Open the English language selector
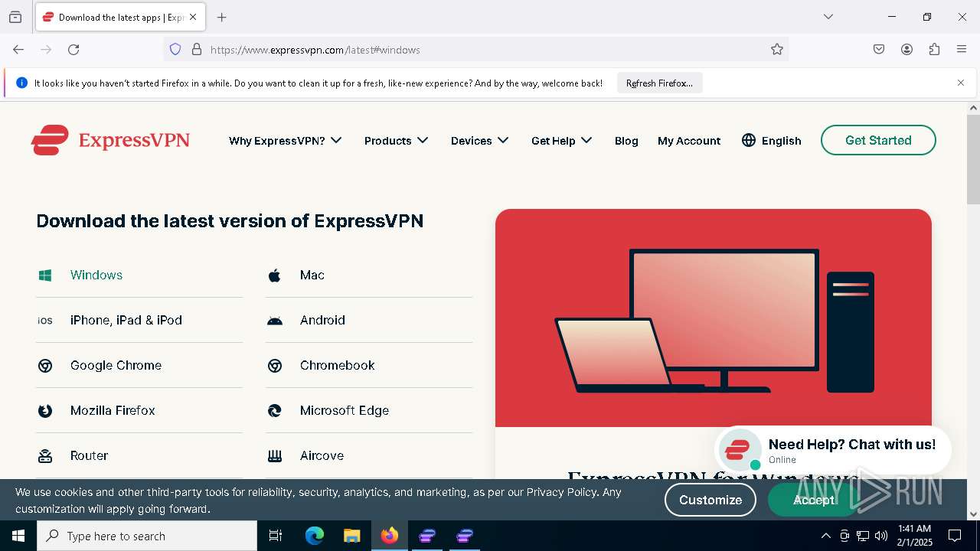Viewport: 980px width, 551px height. 772,141
